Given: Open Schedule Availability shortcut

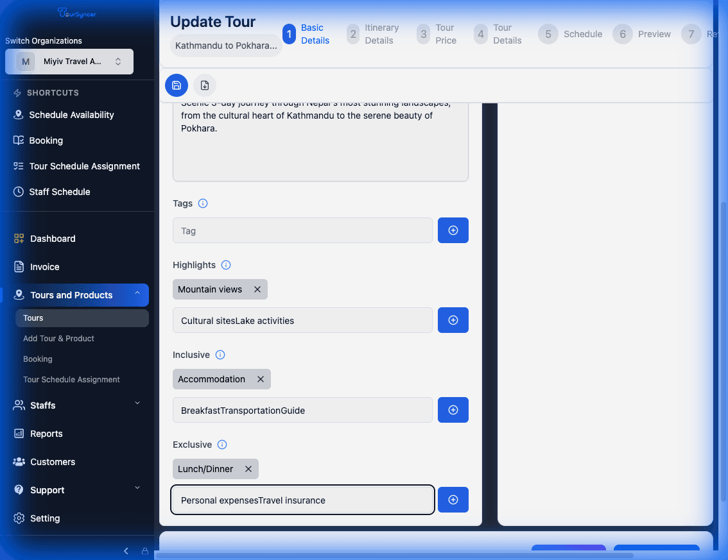Looking at the screenshot, I should pos(71,115).
